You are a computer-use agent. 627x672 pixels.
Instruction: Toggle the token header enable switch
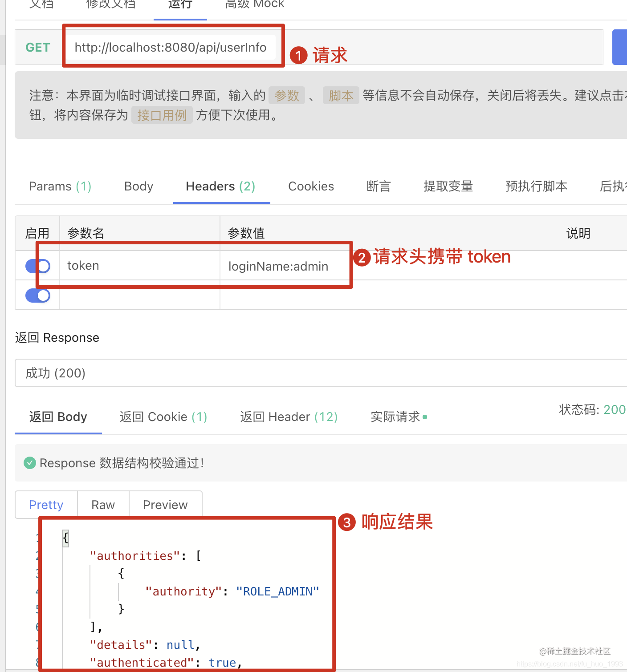pos(38,266)
